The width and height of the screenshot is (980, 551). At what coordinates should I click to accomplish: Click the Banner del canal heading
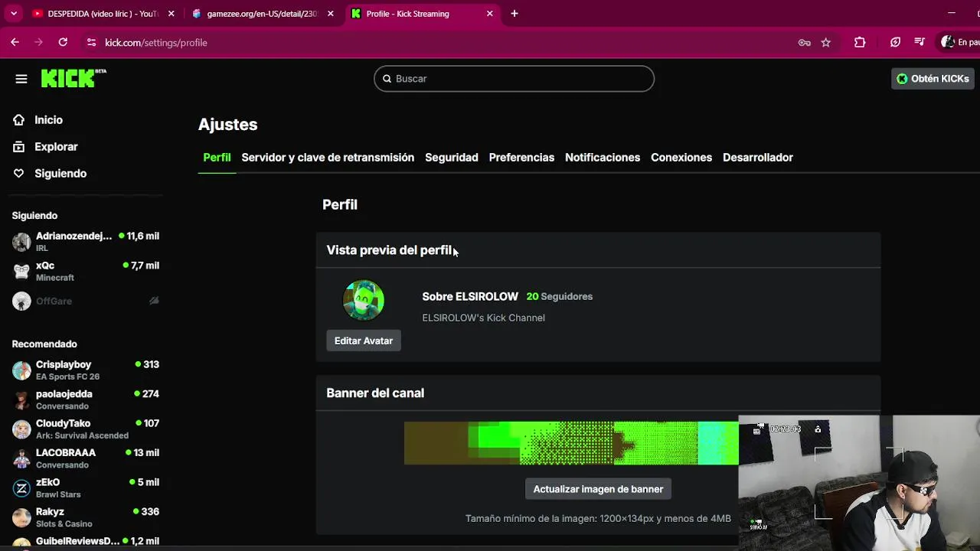pos(375,393)
